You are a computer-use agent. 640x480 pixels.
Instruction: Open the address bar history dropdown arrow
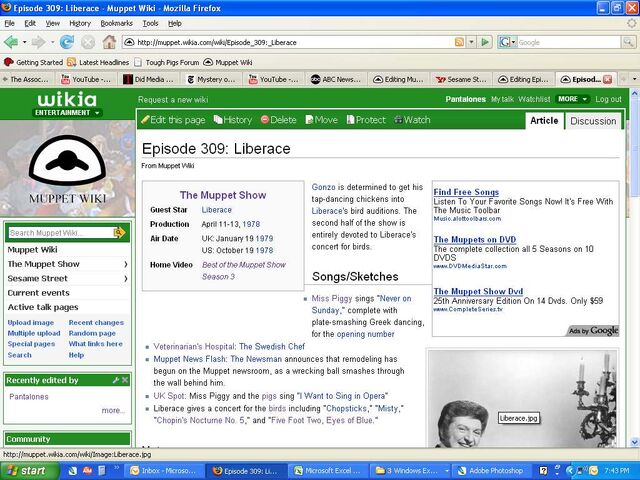click(x=471, y=42)
